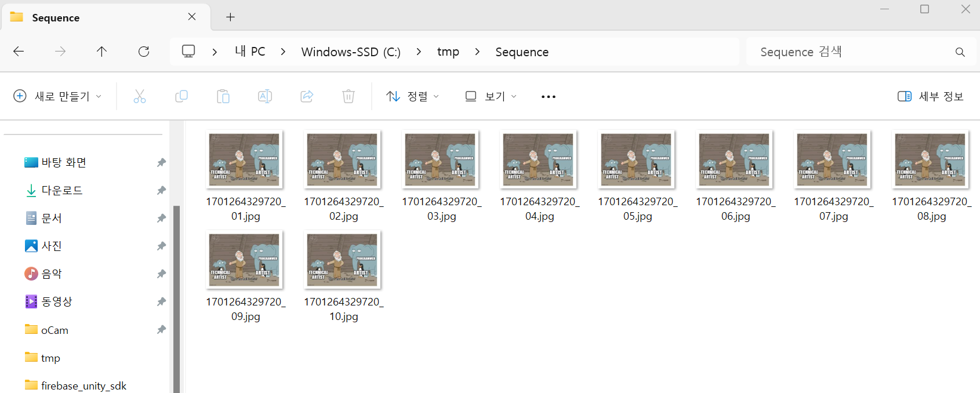This screenshot has height=393, width=980.
Task: Unpin 바탕 화면 using its pin icon
Action: point(161,162)
